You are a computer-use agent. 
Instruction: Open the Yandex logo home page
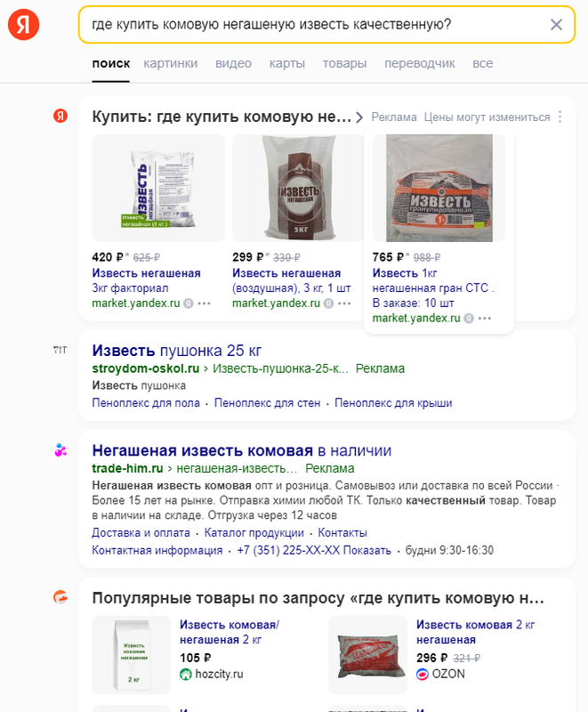click(x=24, y=25)
